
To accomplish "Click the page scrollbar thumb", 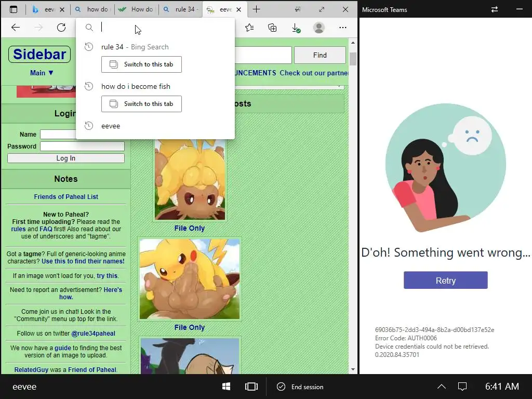I will (x=353, y=59).
